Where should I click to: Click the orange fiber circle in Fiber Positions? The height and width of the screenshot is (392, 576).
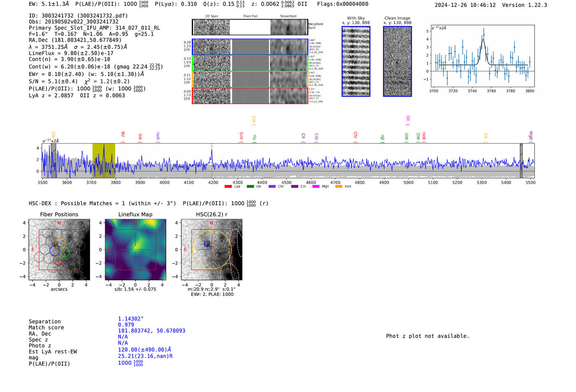pos(60,243)
